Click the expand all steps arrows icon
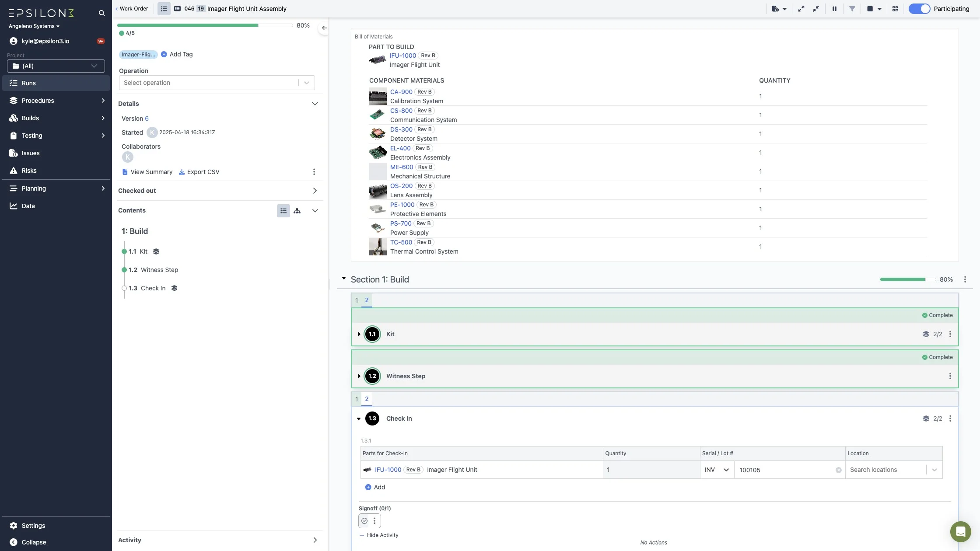This screenshot has height=551, width=980. [x=801, y=9]
